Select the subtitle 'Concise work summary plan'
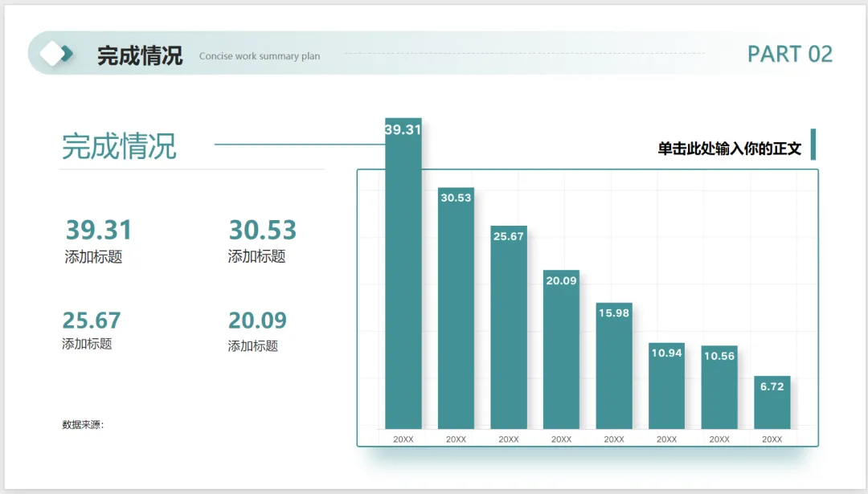The width and height of the screenshot is (868, 494). [260, 56]
